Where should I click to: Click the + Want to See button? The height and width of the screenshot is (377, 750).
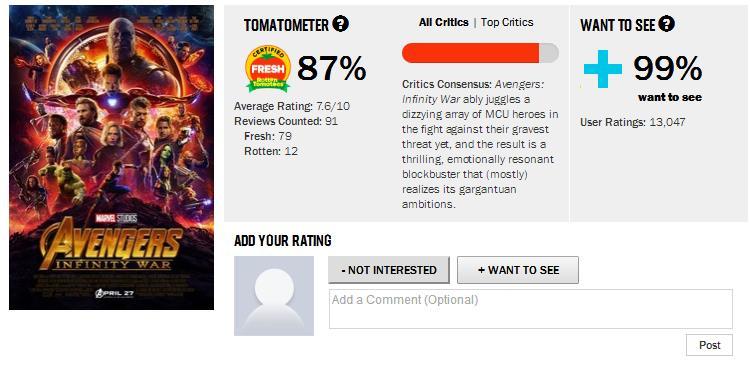(x=518, y=270)
